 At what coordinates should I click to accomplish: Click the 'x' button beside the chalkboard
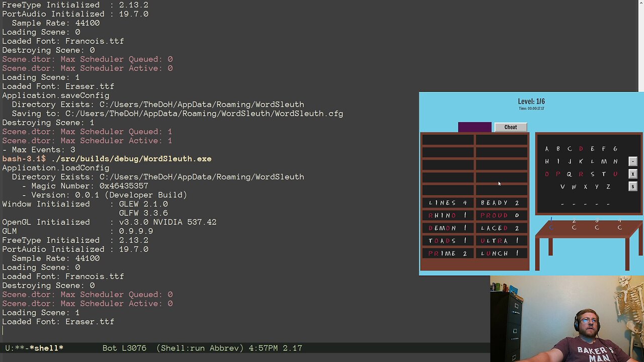633,174
